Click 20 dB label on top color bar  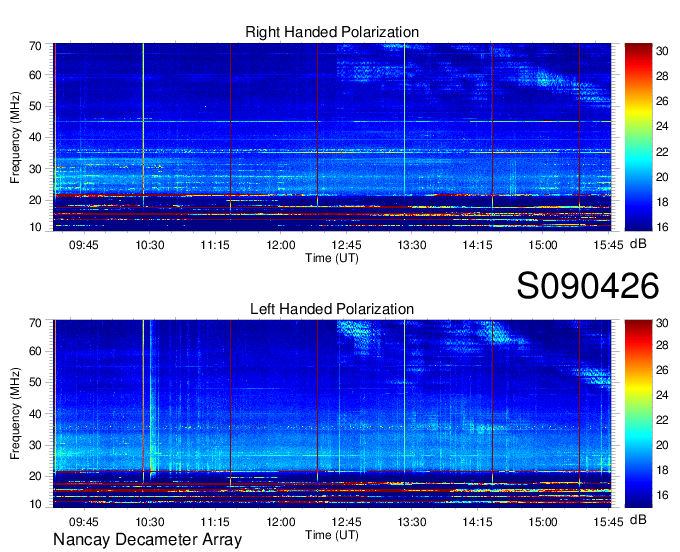coord(662,177)
